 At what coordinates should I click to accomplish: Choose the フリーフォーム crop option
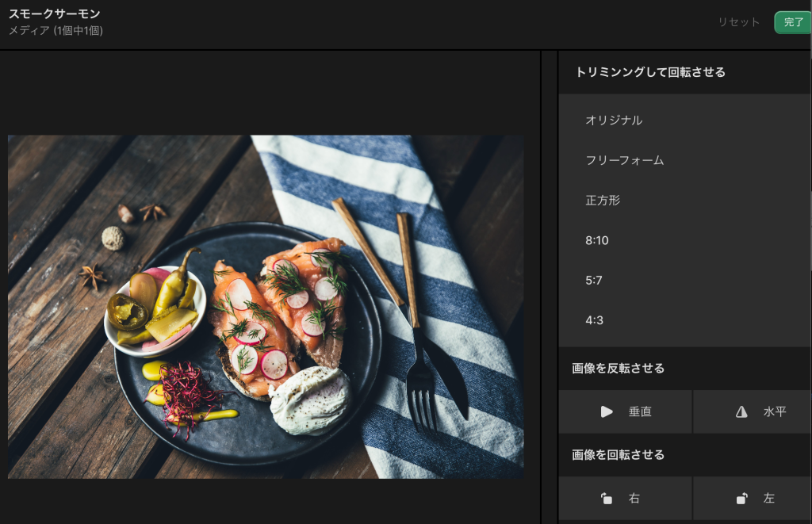[624, 160]
